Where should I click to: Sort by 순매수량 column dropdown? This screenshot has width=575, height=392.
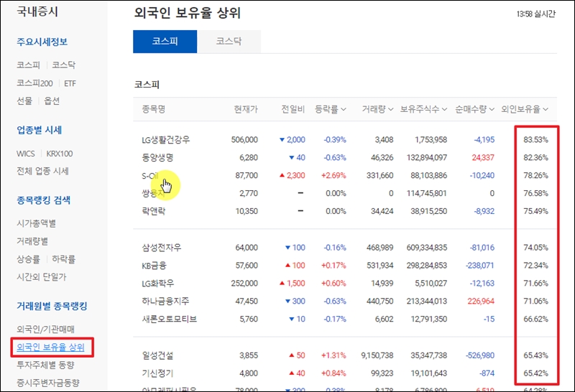point(475,109)
